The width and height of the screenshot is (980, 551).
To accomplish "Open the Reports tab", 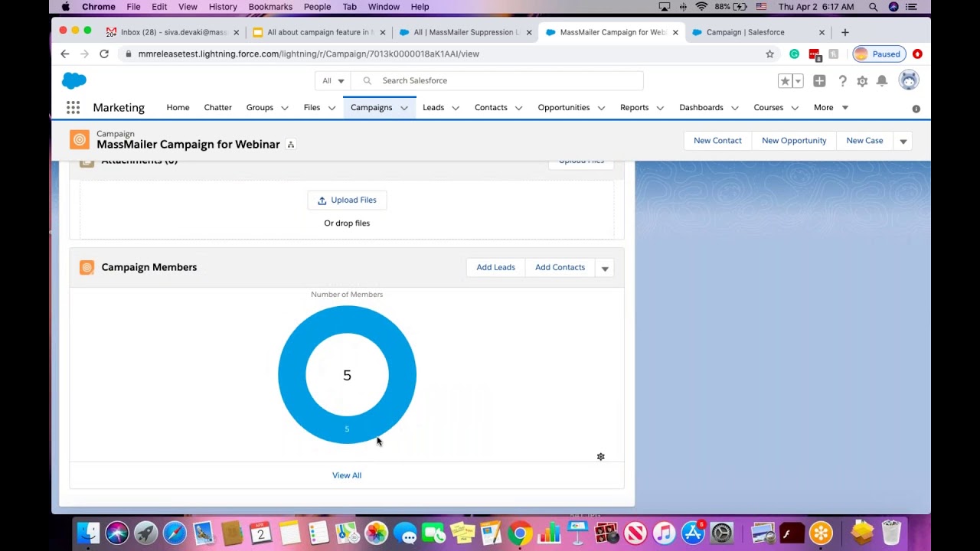I will click(x=634, y=108).
